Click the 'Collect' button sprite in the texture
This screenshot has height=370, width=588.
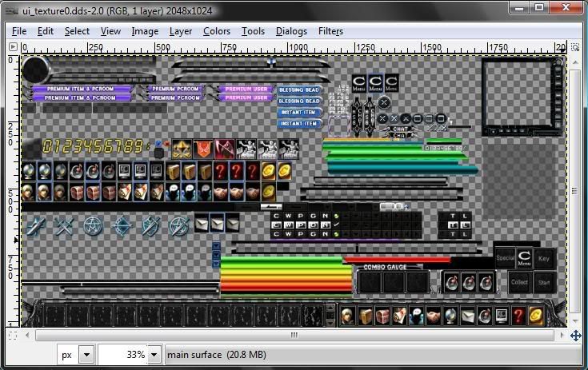(519, 282)
